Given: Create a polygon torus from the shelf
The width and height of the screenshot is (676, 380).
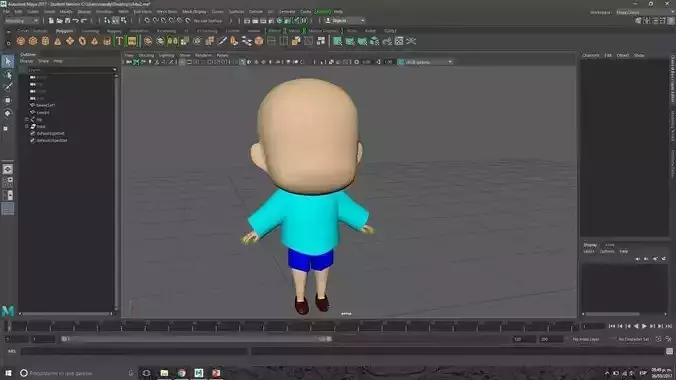Looking at the screenshot, I should pos(82,41).
